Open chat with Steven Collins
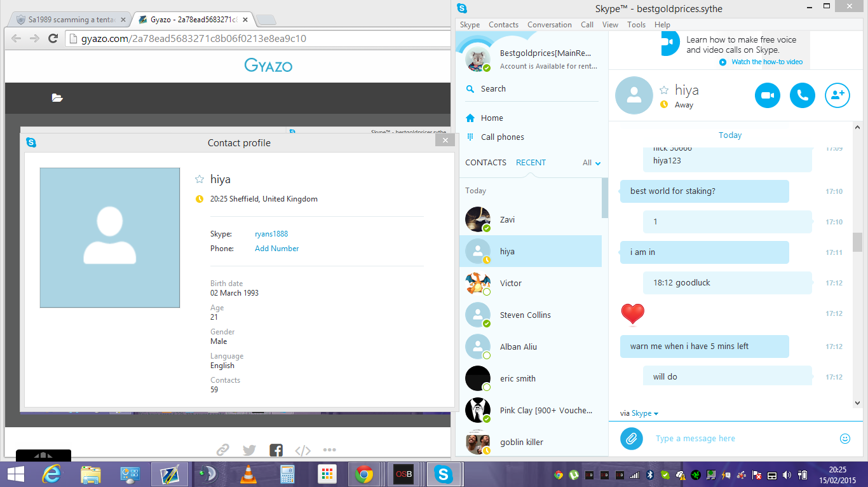This screenshot has width=868, height=487. (x=530, y=315)
